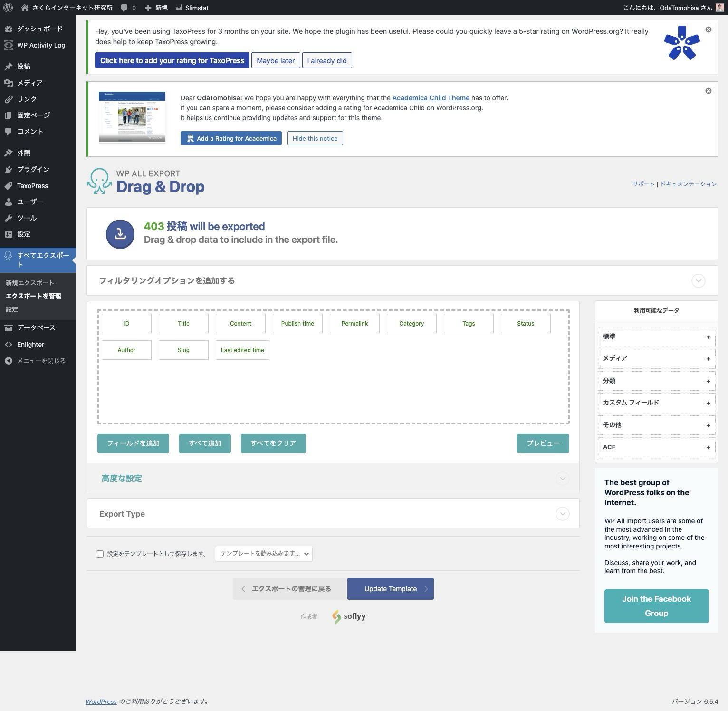Open Slimstat from the admin toolbar
Viewport: 728px width, 711px height.
tap(192, 8)
